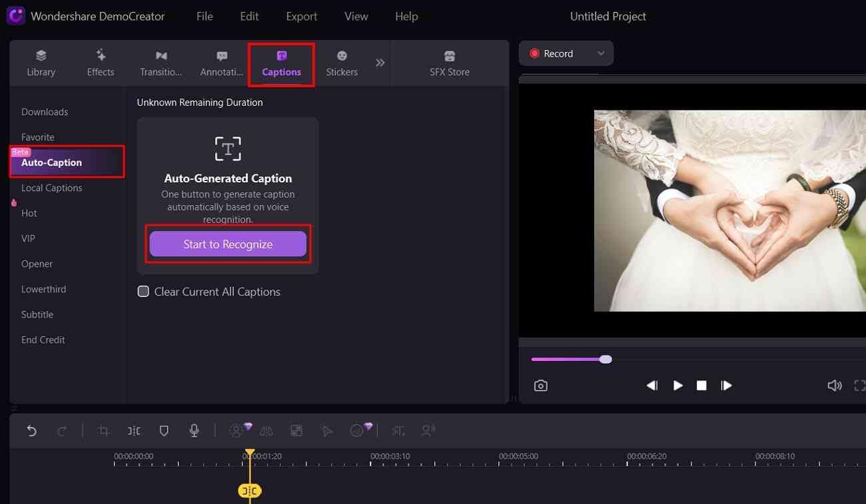This screenshot has width=866, height=504.
Task: Open the SFX Store
Action: point(450,63)
